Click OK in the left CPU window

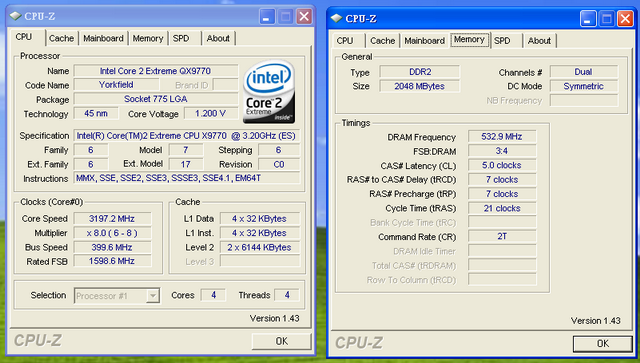[x=281, y=341]
